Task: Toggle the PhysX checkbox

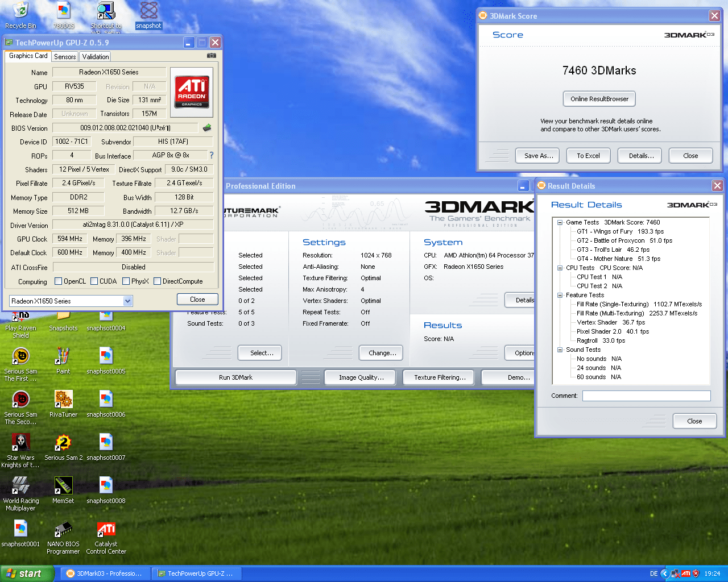Action: [126, 281]
